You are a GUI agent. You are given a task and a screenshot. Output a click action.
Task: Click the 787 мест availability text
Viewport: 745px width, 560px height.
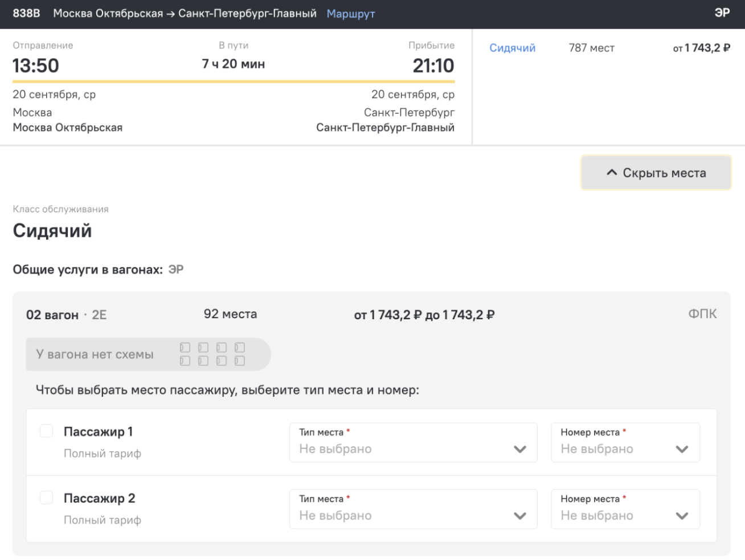coord(591,48)
